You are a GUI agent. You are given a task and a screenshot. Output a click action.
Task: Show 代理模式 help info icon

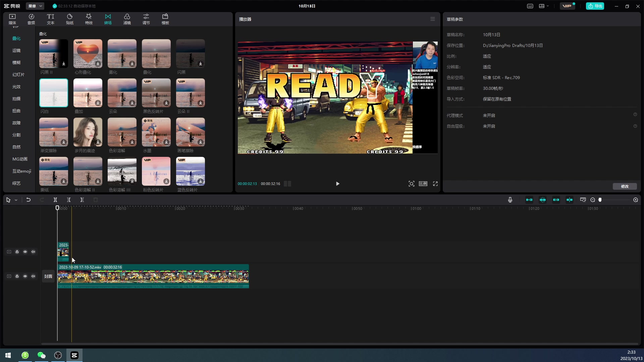pyautogui.click(x=635, y=115)
